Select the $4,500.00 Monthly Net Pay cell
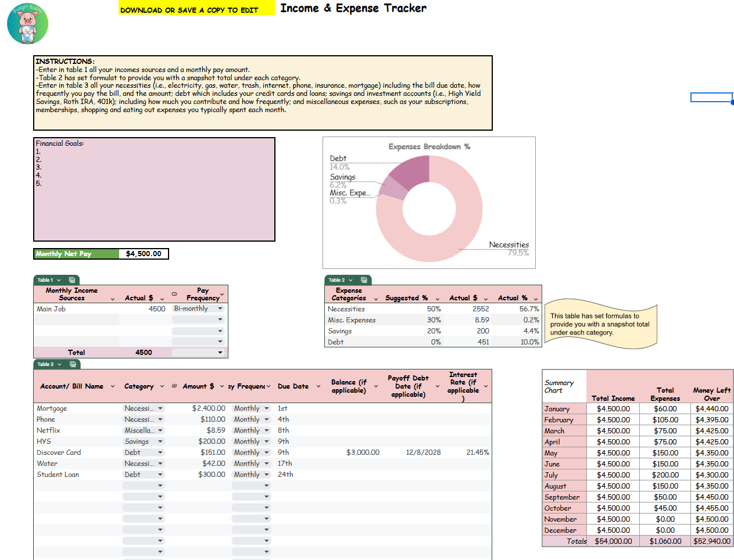 (144, 253)
